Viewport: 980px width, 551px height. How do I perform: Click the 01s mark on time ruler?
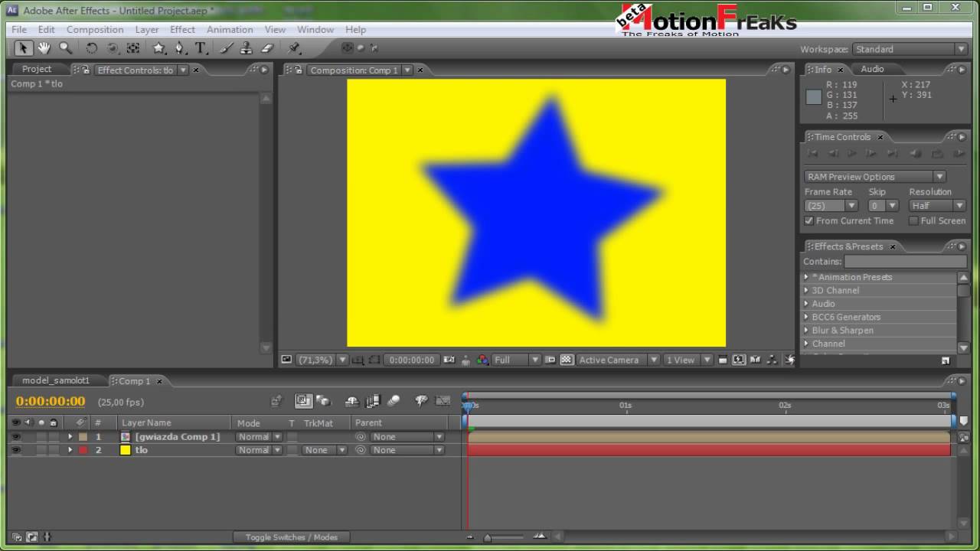point(626,406)
